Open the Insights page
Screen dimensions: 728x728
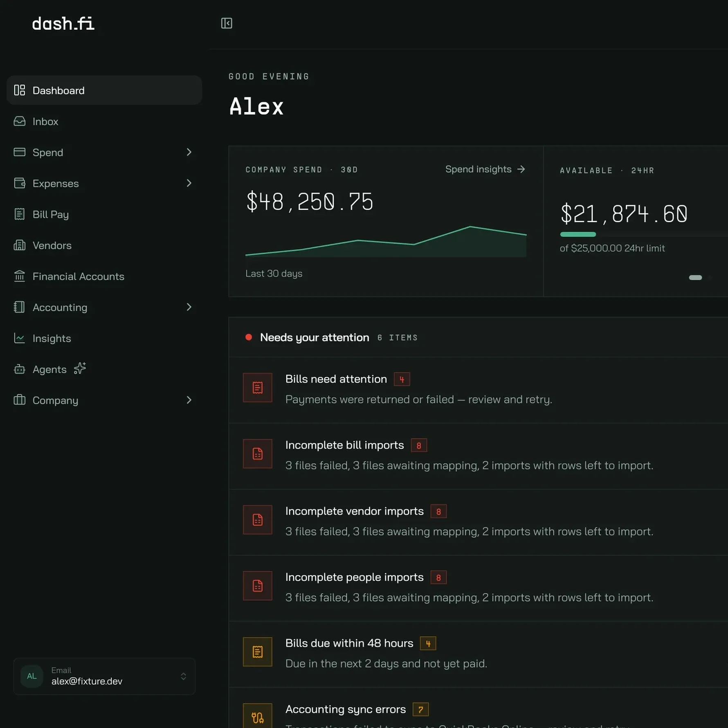click(x=104, y=338)
